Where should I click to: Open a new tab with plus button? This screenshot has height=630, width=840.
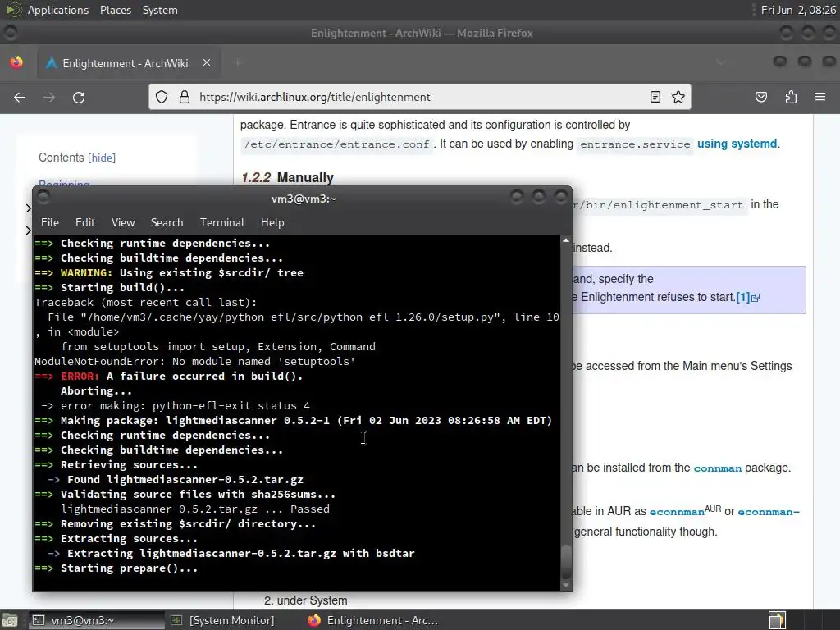coord(237,63)
